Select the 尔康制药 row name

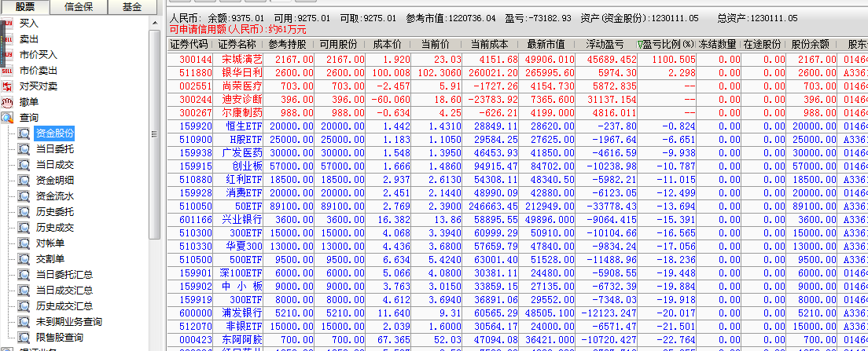point(242,112)
